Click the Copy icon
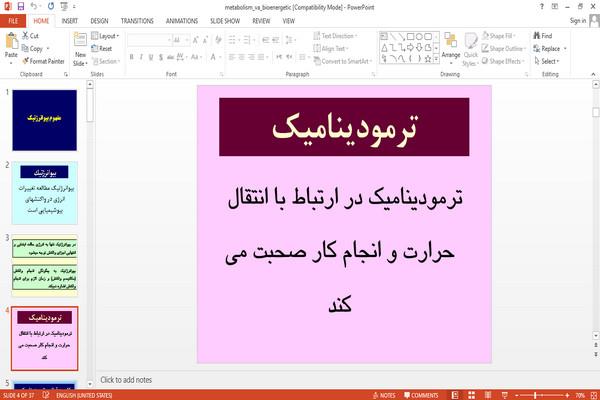600x400 pixels. coord(25,48)
